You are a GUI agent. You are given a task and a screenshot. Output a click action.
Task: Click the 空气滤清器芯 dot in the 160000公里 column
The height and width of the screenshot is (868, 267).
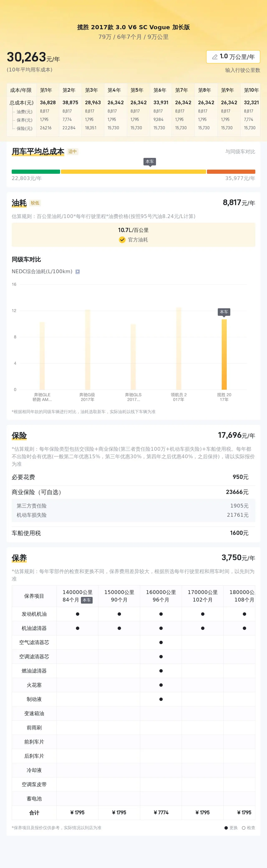[x=161, y=642]
